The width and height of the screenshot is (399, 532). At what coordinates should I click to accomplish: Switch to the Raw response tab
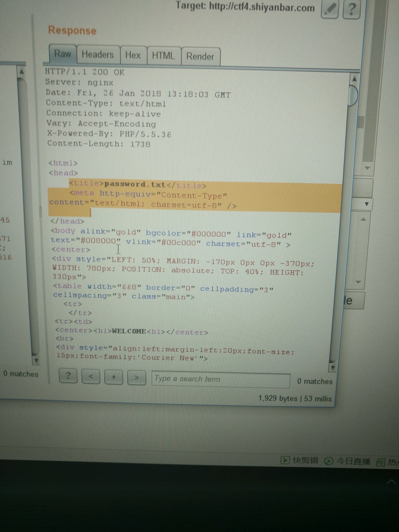(x=63, y=54)
